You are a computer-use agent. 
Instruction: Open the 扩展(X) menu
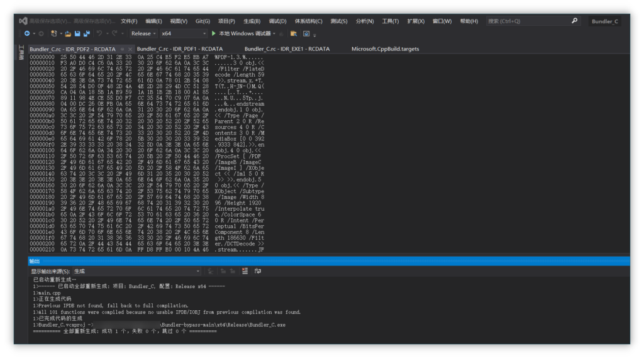pyautogui.click(x=416, y=21)
